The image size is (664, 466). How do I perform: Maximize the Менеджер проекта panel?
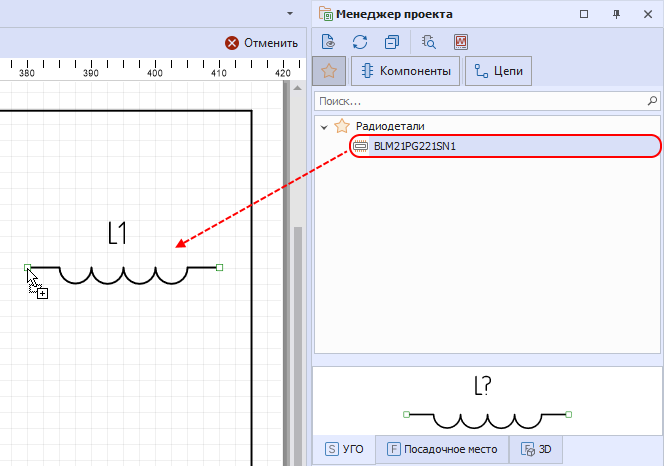(x=584, y=14)
